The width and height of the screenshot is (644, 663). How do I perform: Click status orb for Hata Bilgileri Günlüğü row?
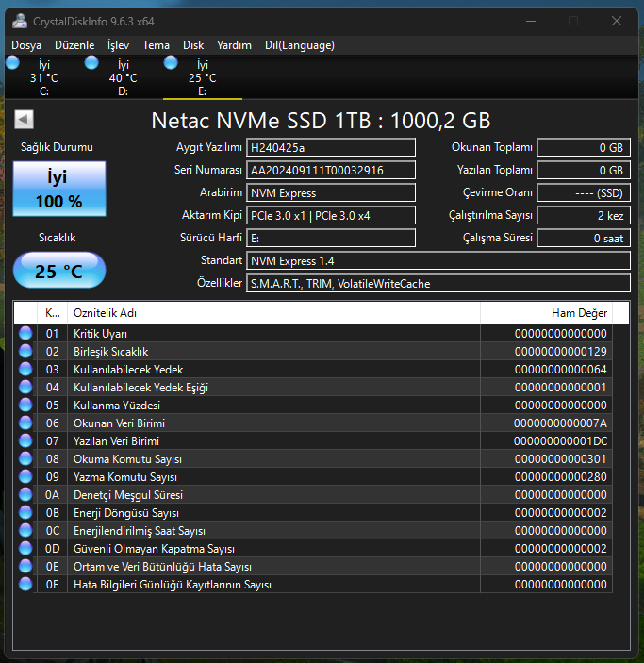tap(25, 584)
